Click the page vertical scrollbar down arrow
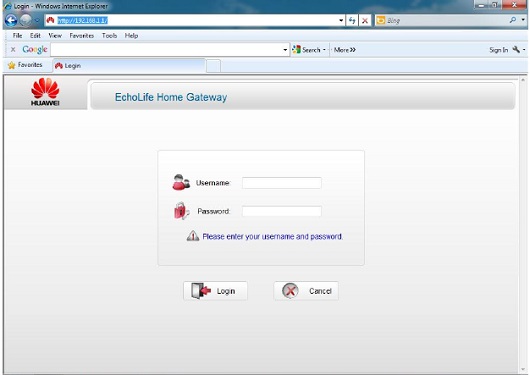The image size is (530, 375). (x=523, y=369)
